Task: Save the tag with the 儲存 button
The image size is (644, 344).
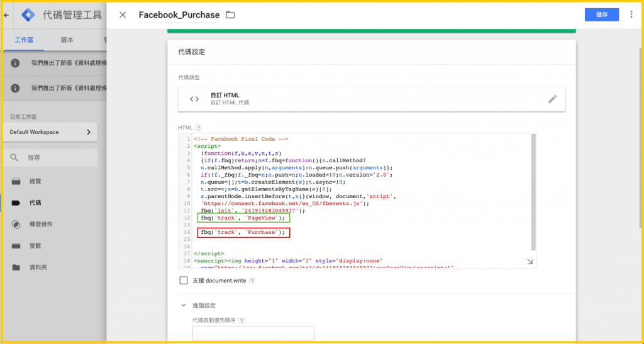Action: tap(602, 14)
